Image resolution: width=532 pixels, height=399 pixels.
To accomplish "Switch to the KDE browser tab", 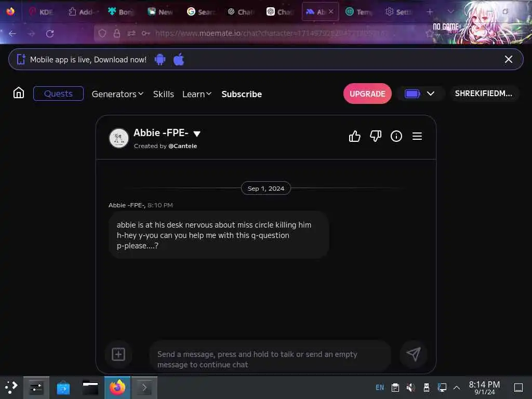I will [42, 12].
